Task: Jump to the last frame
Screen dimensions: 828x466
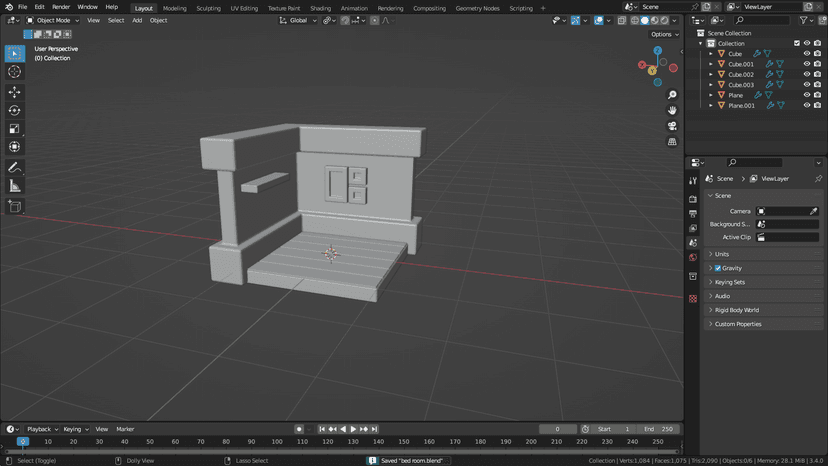Action: (374, 430)
